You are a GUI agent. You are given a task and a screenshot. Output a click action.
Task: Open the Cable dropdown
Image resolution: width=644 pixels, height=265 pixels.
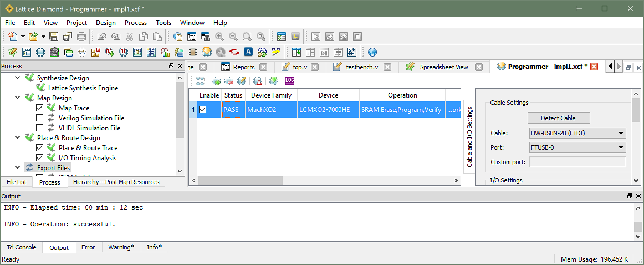577,133
